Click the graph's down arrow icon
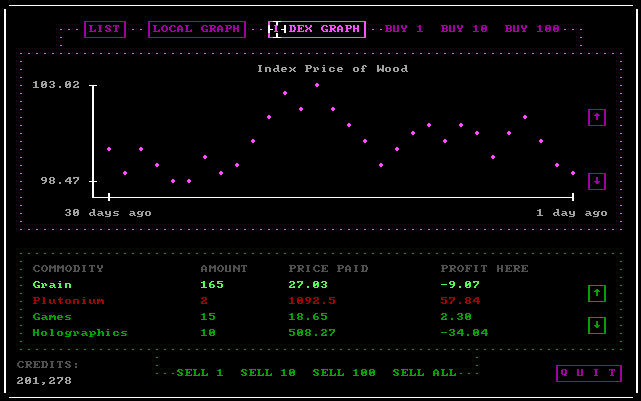 coord(597,181)
